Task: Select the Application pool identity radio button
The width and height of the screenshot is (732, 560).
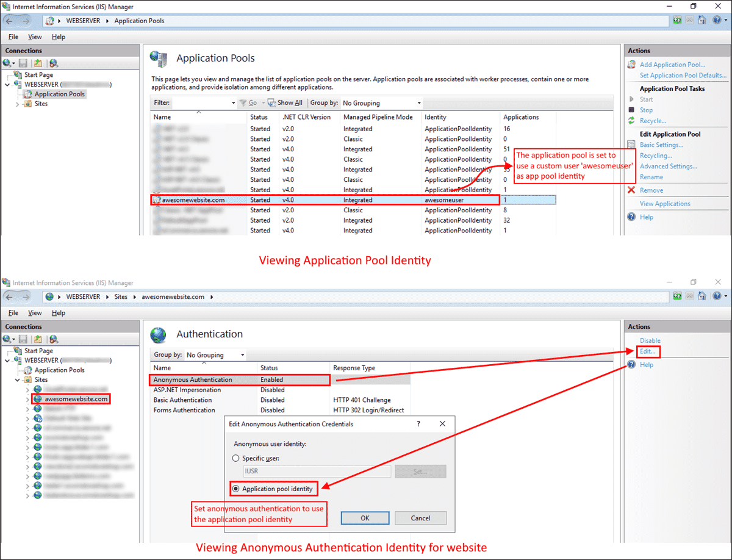Action: tap(235, 488)
